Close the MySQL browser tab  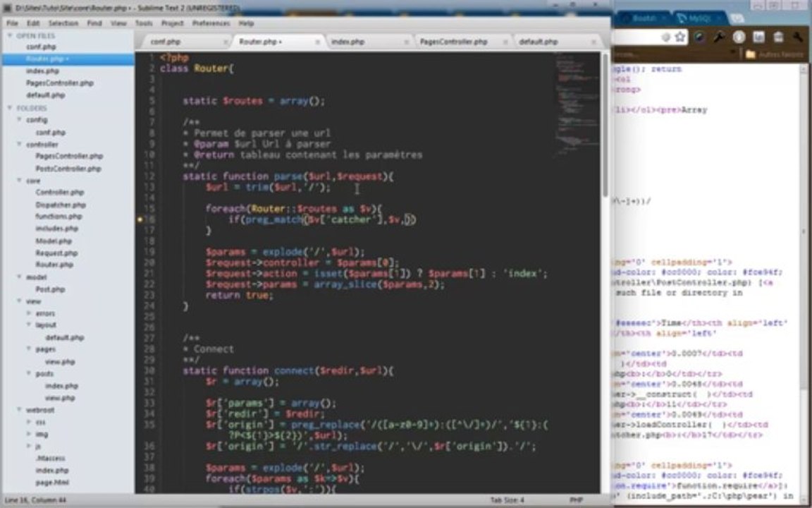[719, 18]
